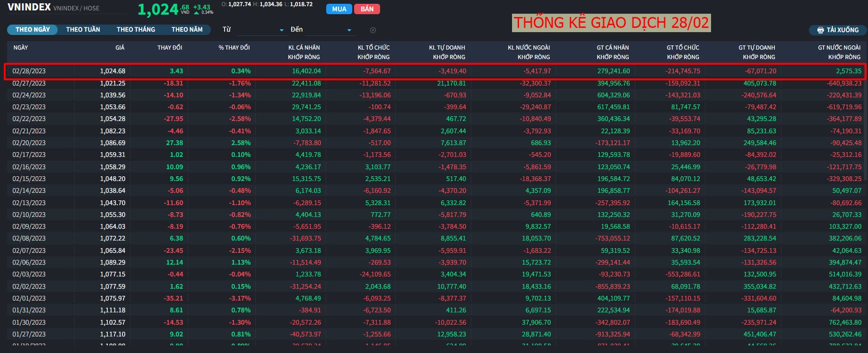Click the KL NƯỚC NGOÀI KHỚP RÒNG header
The width and height of the screenshot is (868, 353).
529,52
